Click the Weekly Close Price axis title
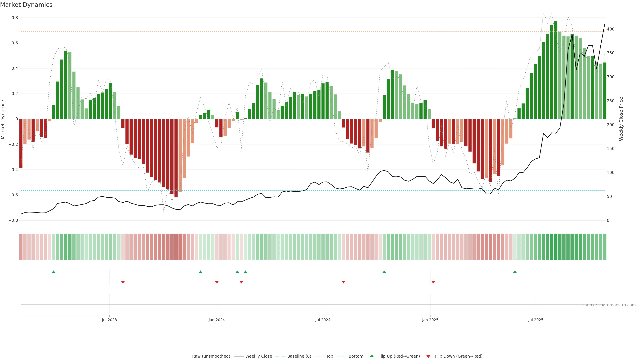The image size is (644, 362). tap(621, 119)
